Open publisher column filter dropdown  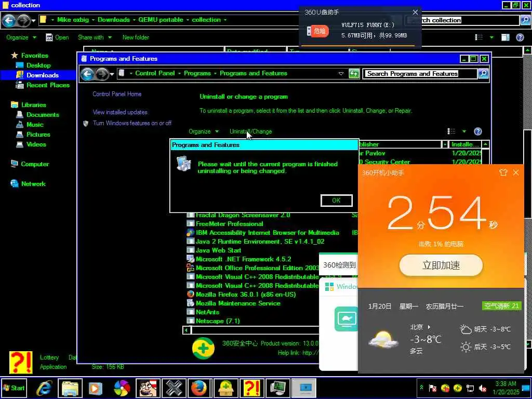point(445,144)
